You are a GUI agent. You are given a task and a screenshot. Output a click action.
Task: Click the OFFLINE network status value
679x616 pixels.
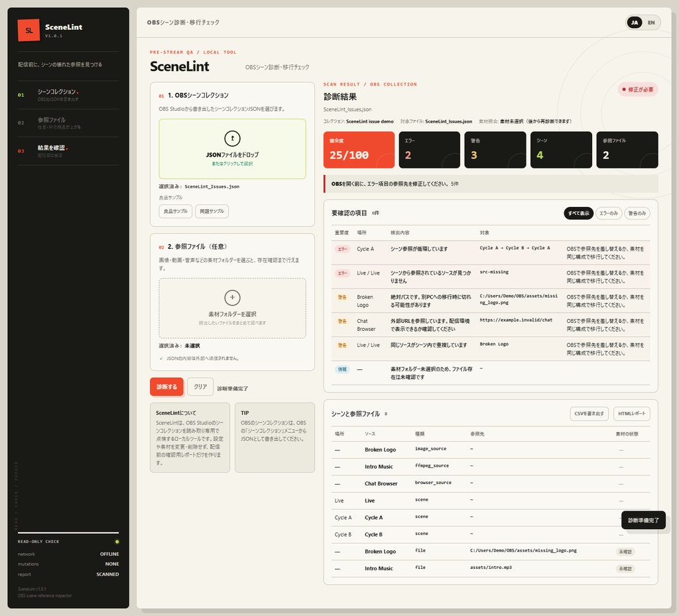[109, 554]
